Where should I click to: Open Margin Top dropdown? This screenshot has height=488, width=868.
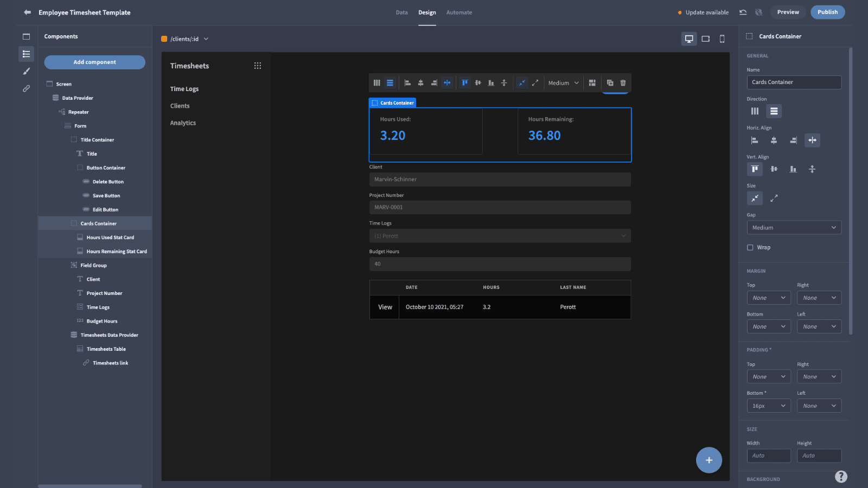pyautogui.click(x=769, y=298)
